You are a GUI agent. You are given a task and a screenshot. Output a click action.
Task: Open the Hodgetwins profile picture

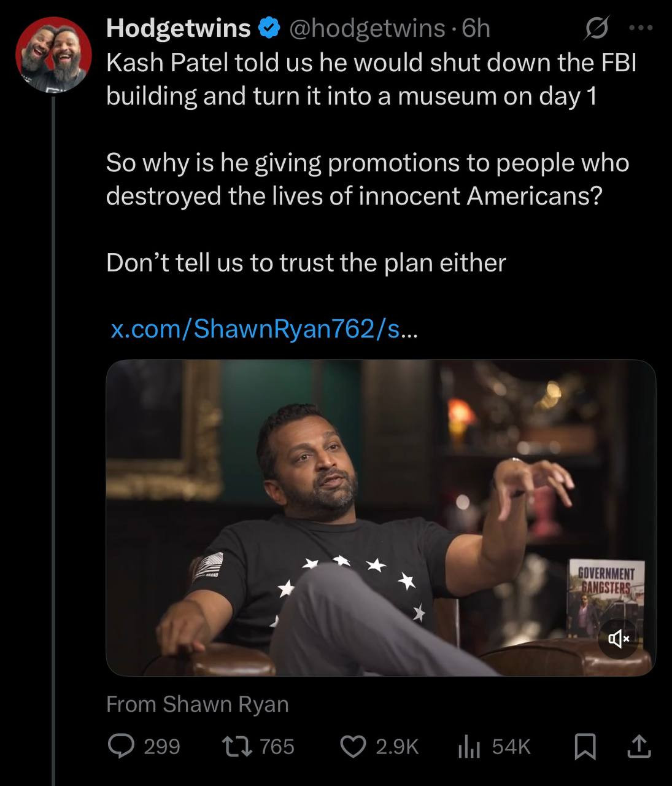53,55
